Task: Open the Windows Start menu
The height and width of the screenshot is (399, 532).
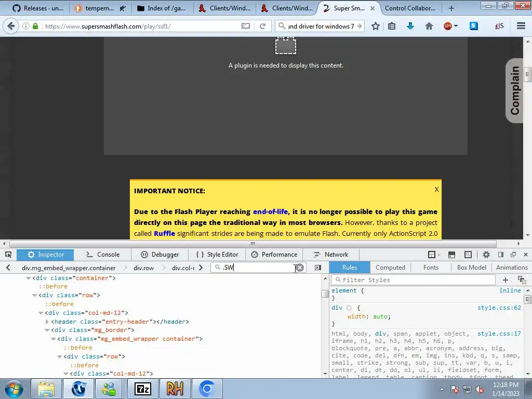Action: click(14, 389)
